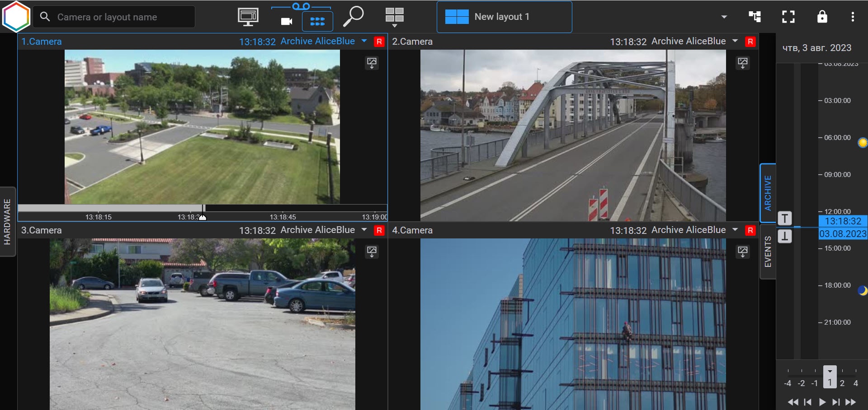Image resolution: width=868 pixels, height=410 pixels.
Task: Open the monitor layouts icon
Action: [248, 17]
